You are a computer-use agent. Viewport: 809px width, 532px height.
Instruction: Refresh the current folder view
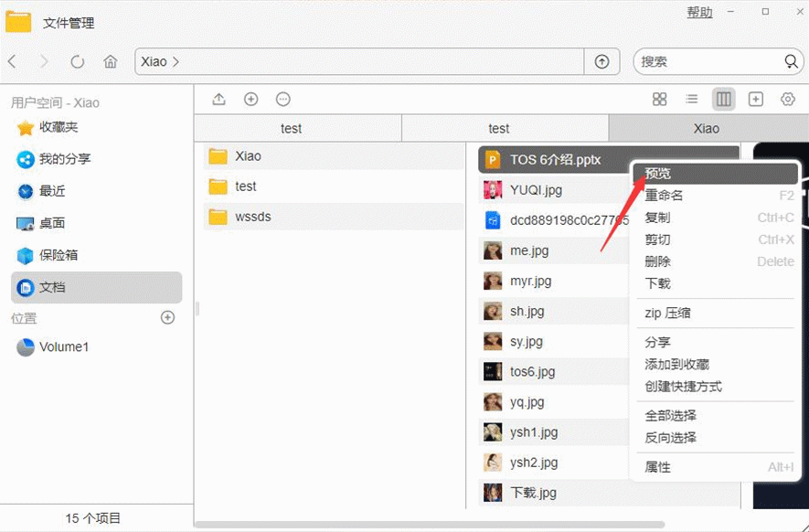click(x=78, y=62)
